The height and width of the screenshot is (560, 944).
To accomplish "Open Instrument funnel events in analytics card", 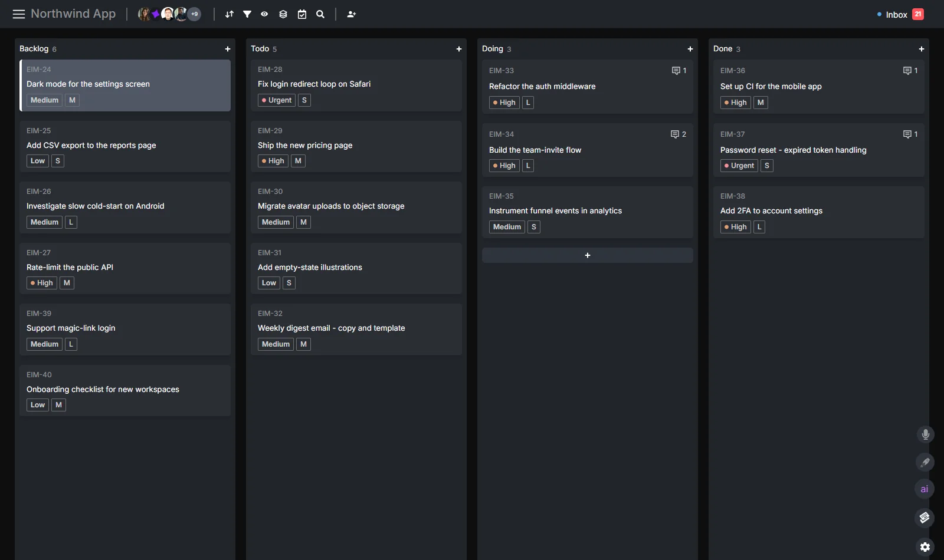I will [x=588, y=212].
